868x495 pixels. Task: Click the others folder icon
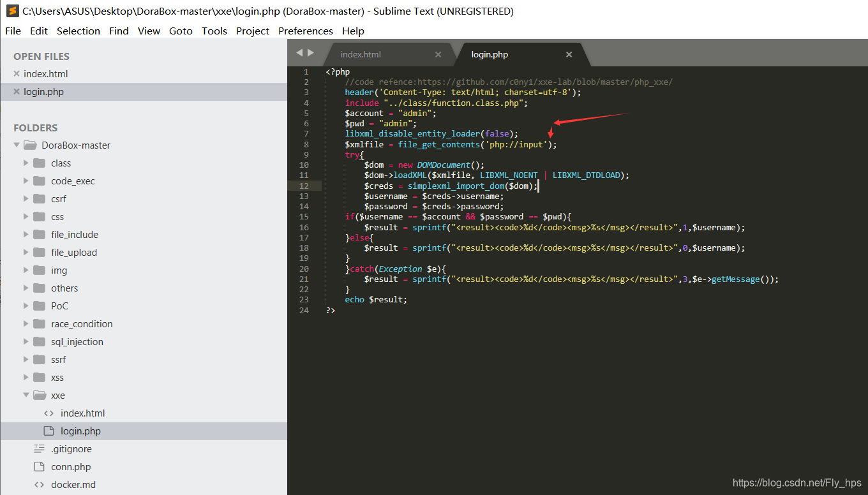[40, 288]
